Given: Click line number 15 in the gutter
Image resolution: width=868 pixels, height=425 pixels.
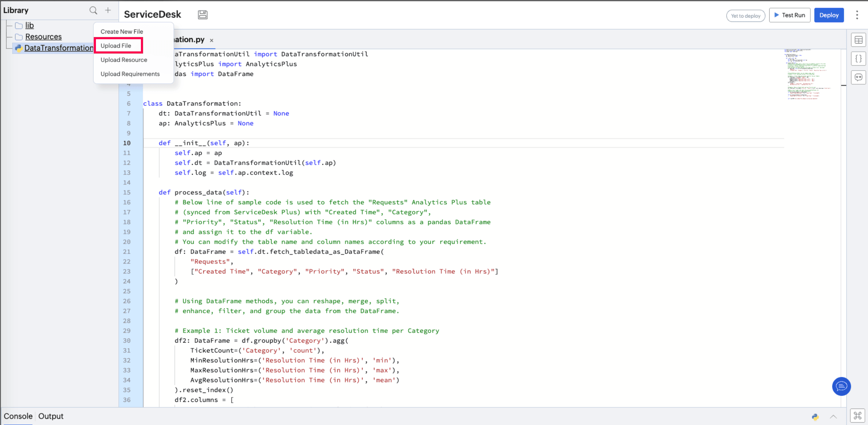Looking at the screenshot, I should (127, 192).
